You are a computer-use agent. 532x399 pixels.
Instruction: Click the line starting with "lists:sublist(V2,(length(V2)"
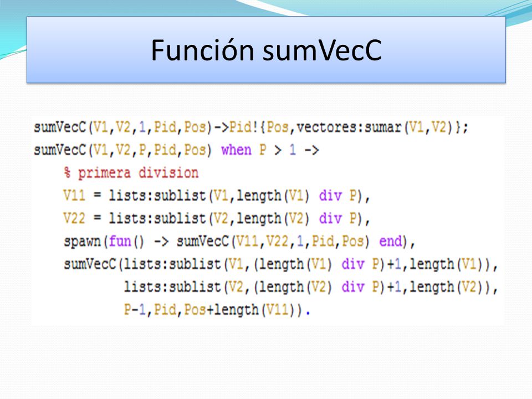311,287
